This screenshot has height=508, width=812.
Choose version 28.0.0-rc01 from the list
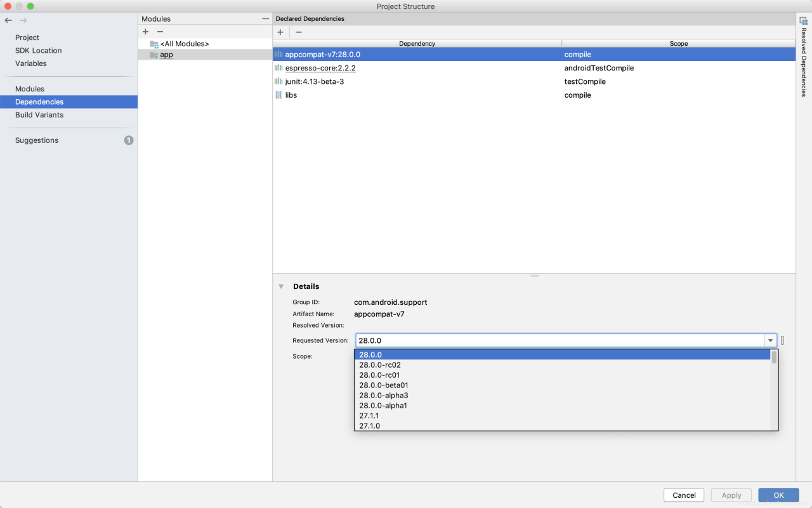pos(562,375)
